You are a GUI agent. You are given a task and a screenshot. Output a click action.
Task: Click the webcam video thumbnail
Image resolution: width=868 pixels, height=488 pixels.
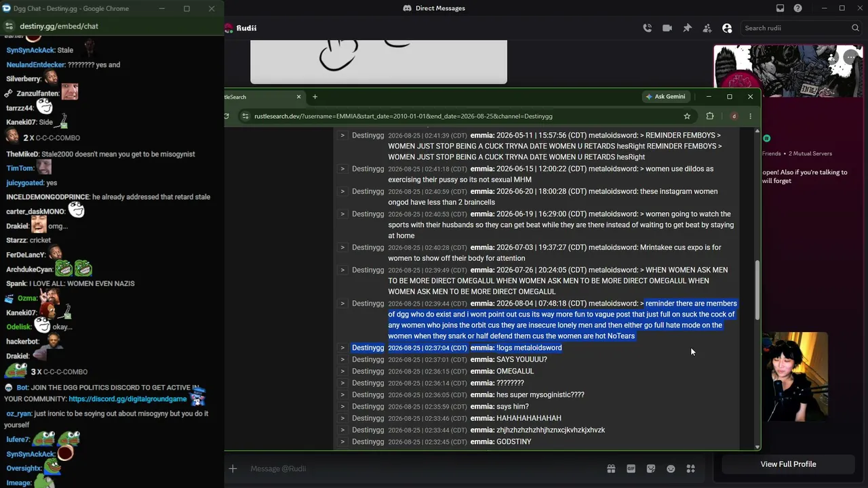[794, 377]
